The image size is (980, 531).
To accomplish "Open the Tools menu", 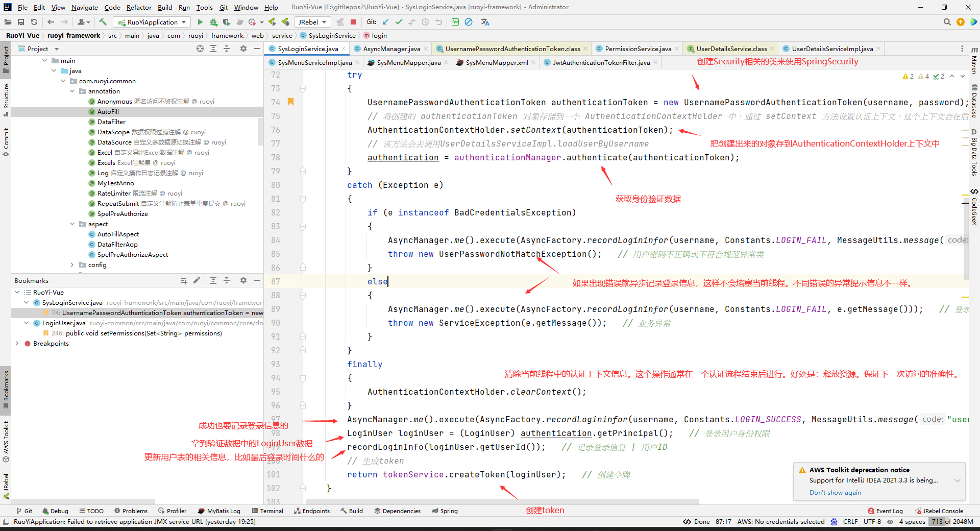I will [x=204, y=7].
